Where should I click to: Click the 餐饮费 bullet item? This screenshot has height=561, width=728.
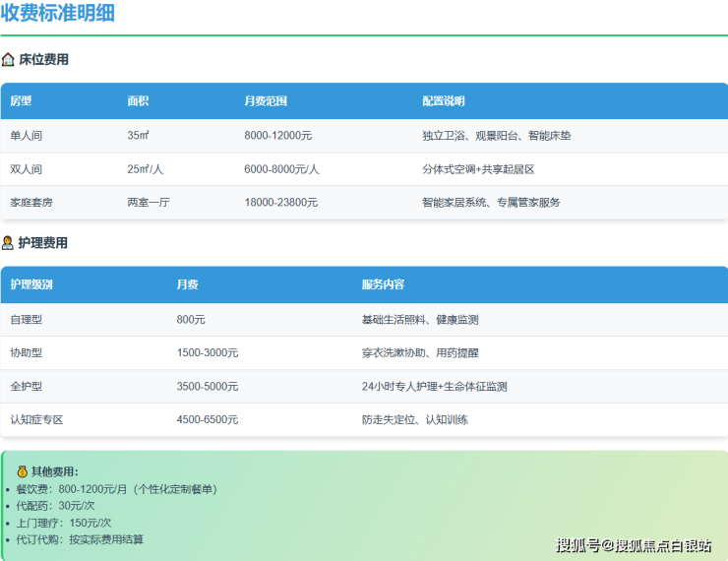[116, 489]
